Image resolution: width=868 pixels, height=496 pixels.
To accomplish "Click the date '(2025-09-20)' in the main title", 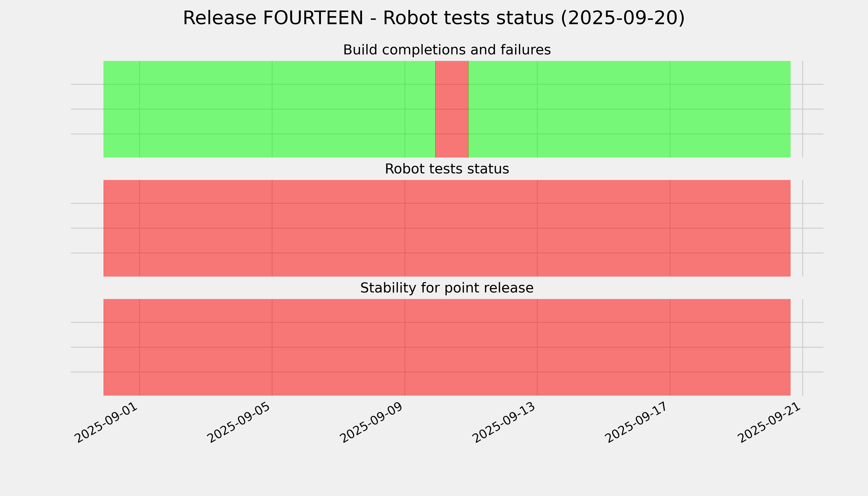I will point(622,18).
